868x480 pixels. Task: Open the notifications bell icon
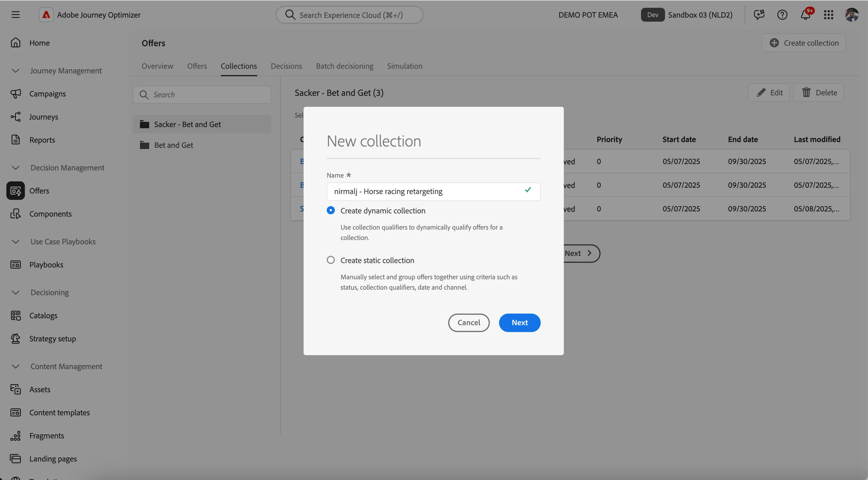(805, 15)
